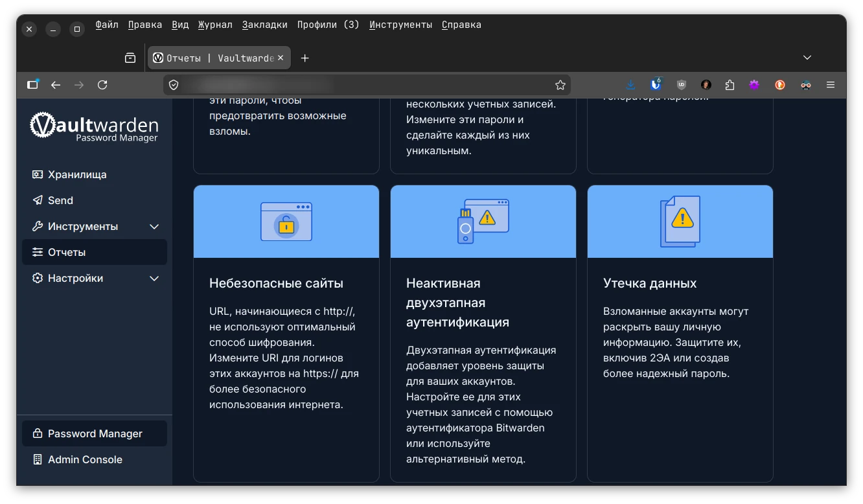Open the Vaults (Хранилища) section icon
The image size is (863, 504).
(37, 174)
